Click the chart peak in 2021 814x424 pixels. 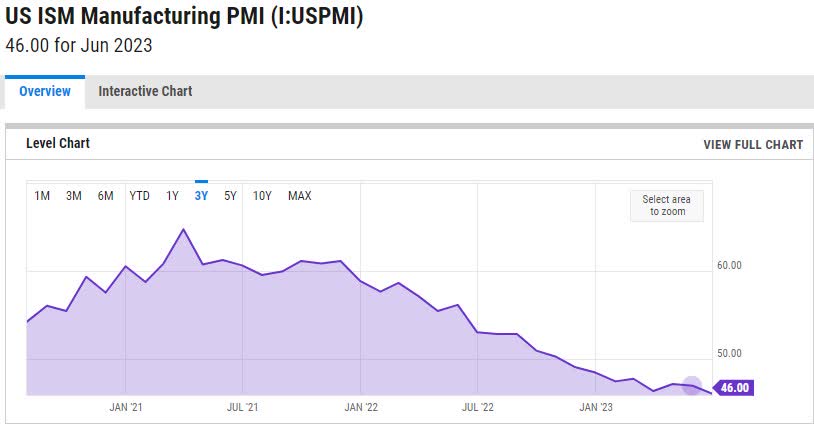[184, 230]
